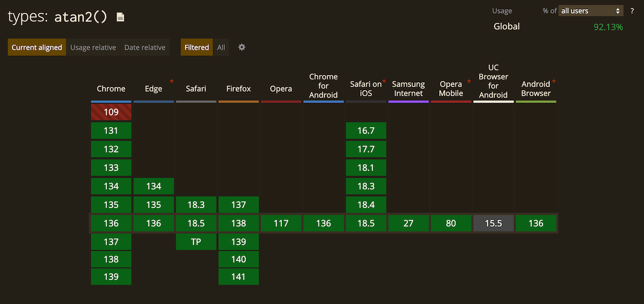Click the asterisk next to Opera Mobile
Viewport: 644px width, 304px height.
469,82
